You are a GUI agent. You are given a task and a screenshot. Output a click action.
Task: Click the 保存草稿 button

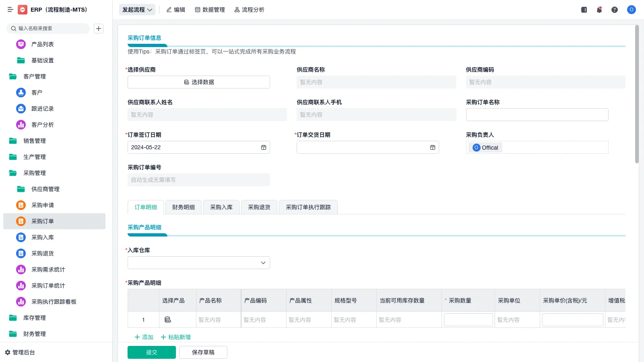[x=203, y=352]
